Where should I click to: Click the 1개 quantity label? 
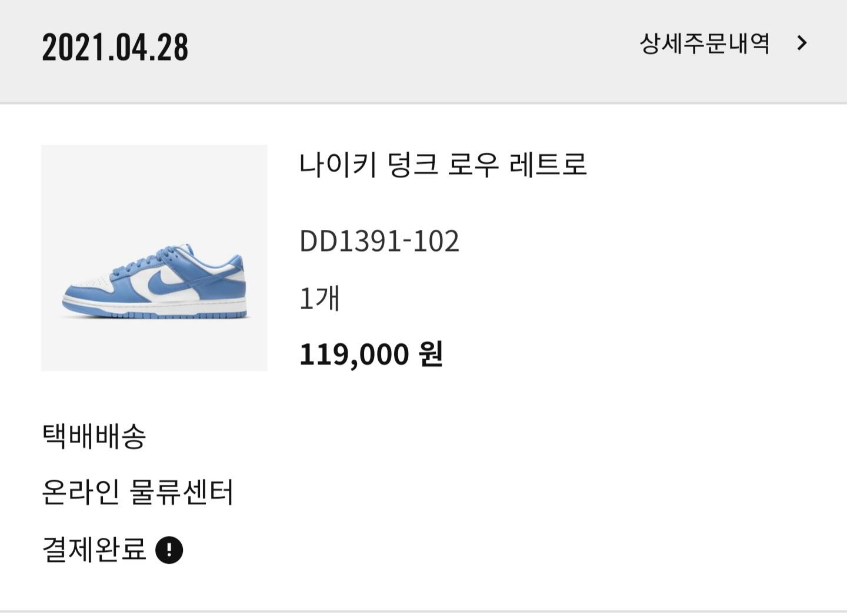click(x=319, y=298)
